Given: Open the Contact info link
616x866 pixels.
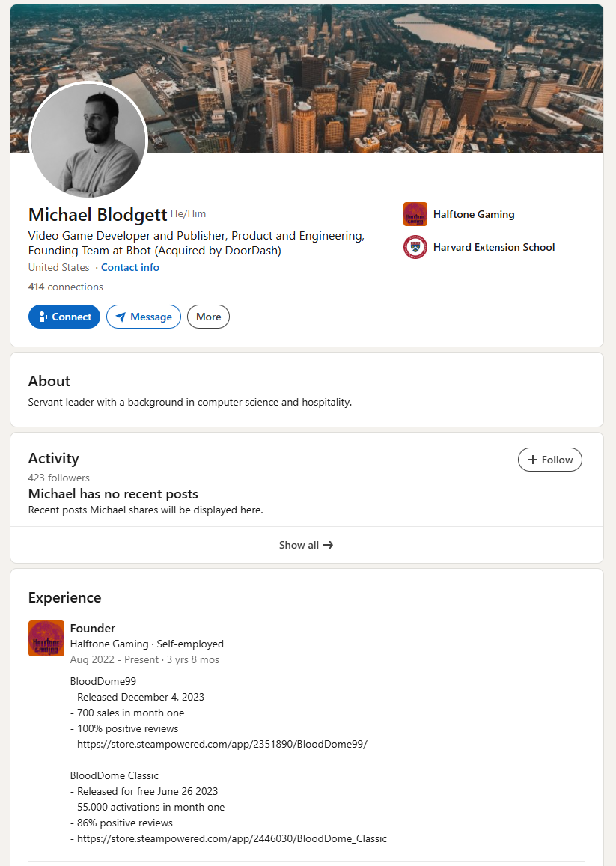Looking at the screenshot, I should point(130,267).
